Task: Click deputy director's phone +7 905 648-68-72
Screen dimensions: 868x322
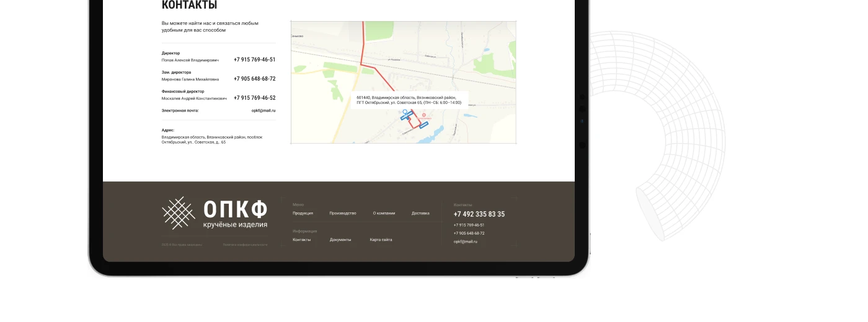Action: (254, 79)
